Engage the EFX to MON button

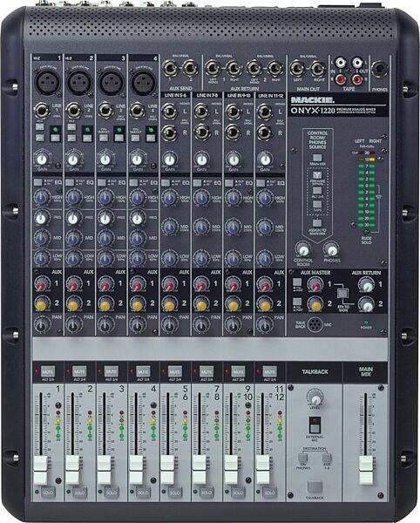tap(342, 294)
